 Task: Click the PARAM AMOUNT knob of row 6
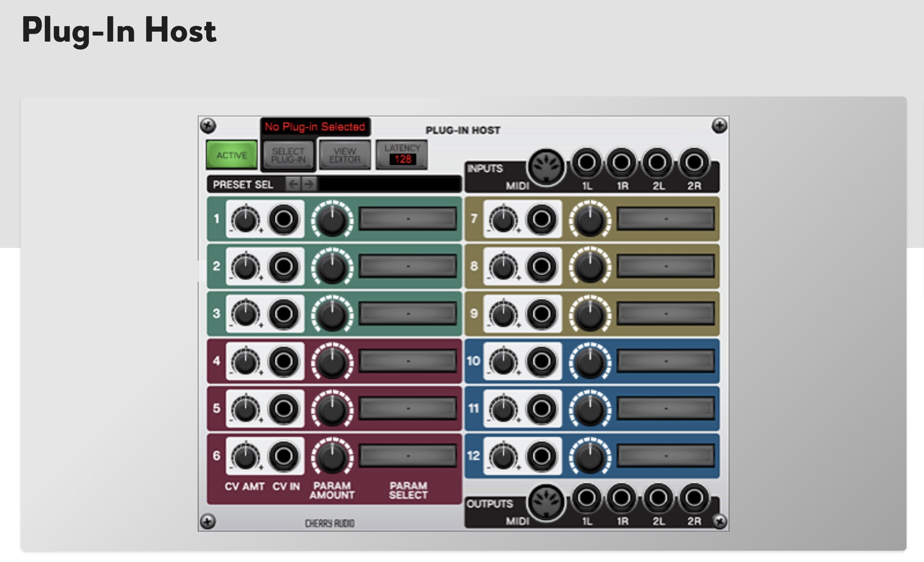332,456
